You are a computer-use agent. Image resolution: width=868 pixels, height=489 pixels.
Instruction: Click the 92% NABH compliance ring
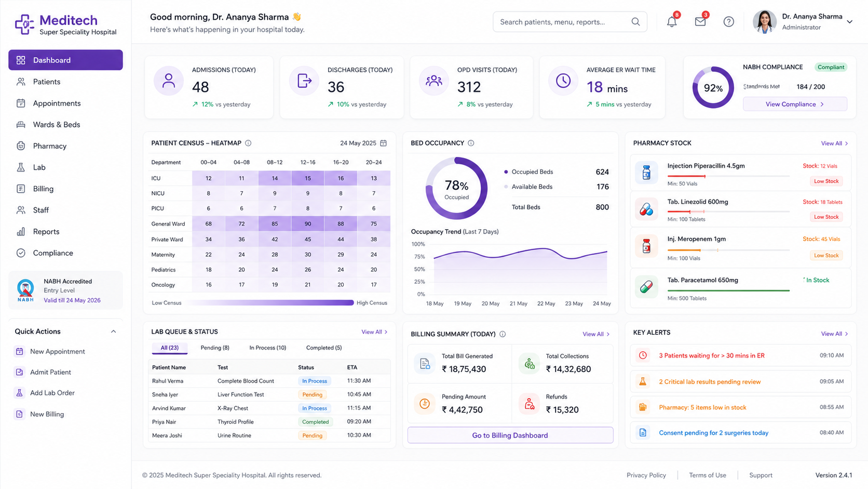point(713,87)
